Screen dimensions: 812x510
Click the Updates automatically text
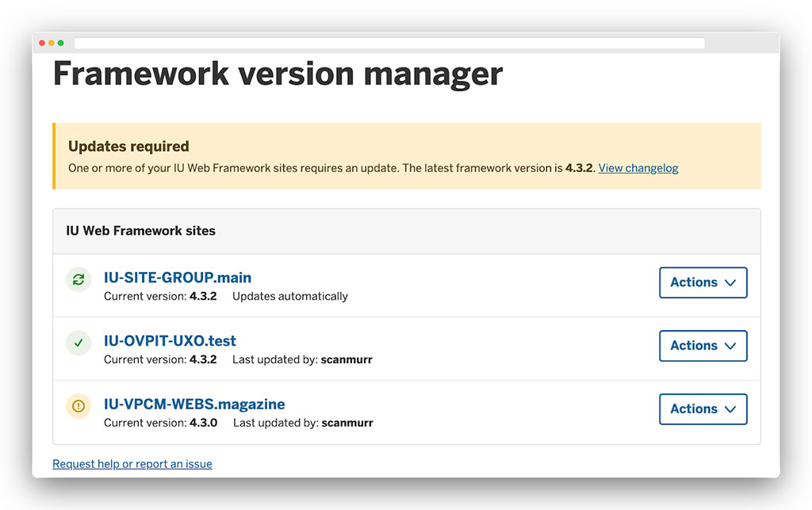coord(290,296)
